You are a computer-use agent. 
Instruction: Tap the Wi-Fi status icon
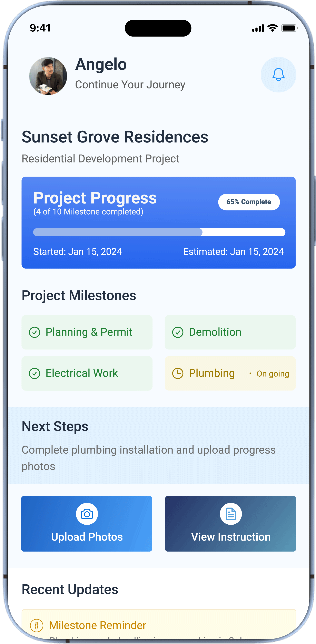coord(273,28)
